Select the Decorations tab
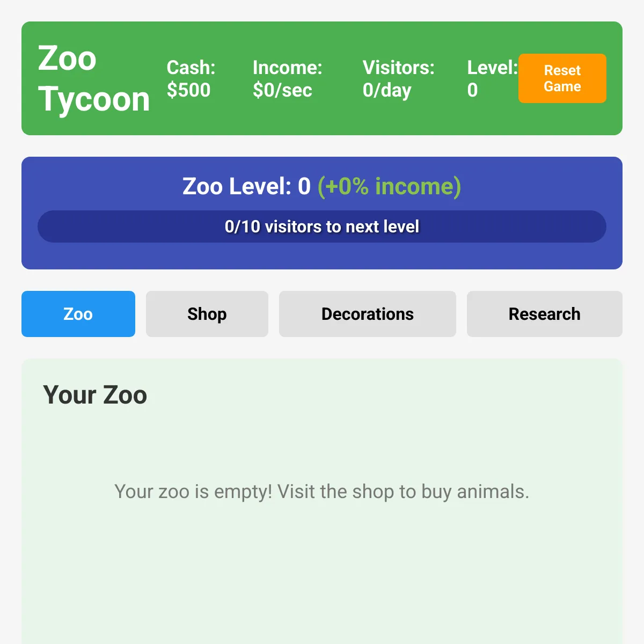 click(x=368, y=314)
